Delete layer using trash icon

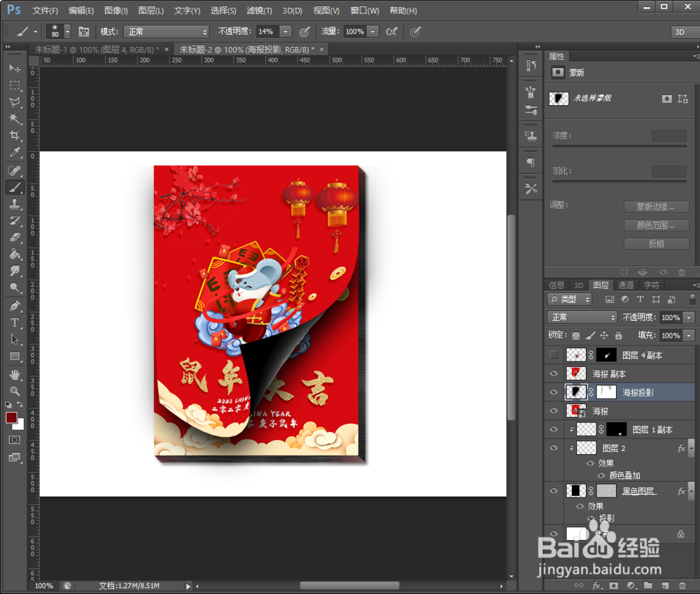coord(682,586)
